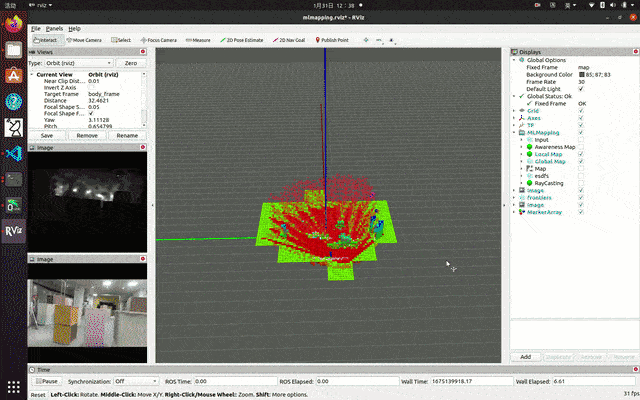Select the 2D Nav Goal tool
This screenshot has height=400, width=640.
[x=289, y=40]
